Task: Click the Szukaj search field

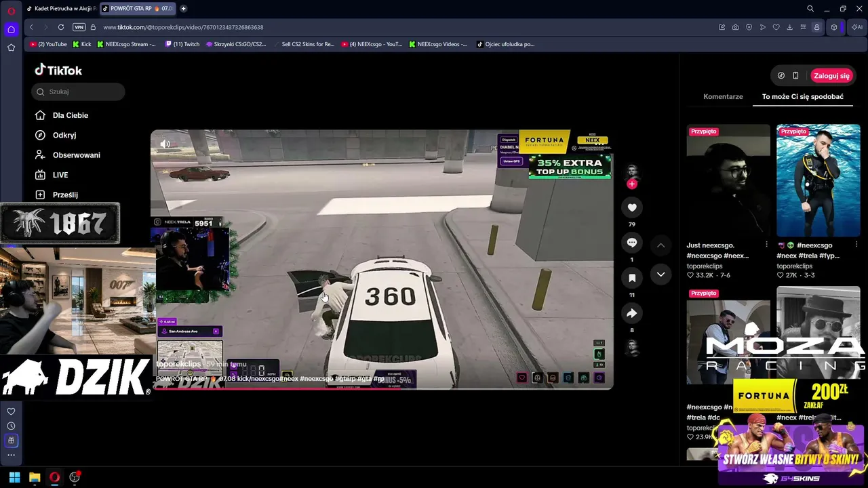Action: point(78,91)
